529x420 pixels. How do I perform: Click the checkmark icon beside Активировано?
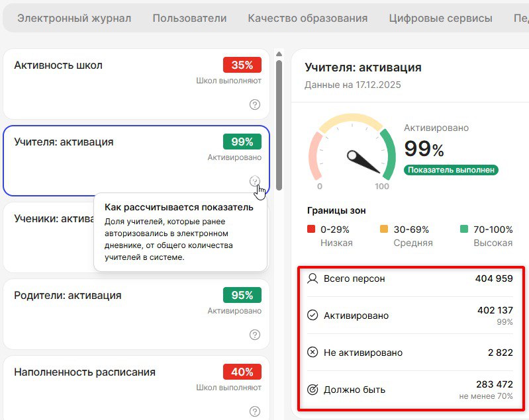pyautogui.click(x=313, y=315)
